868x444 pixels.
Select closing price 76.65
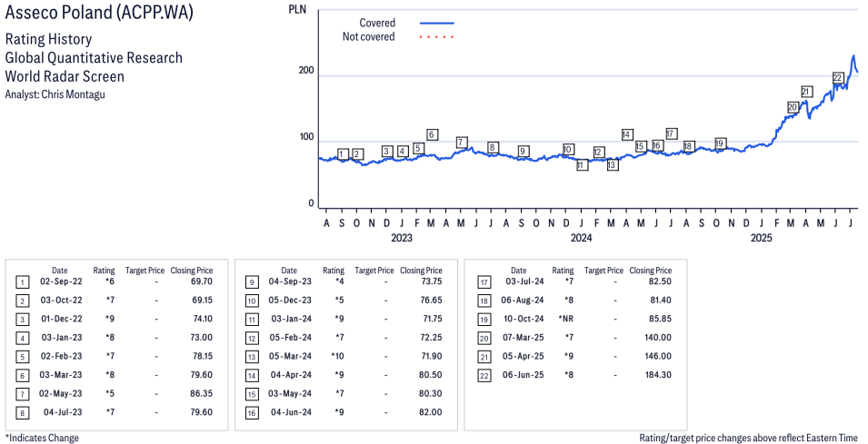point(430,301)
